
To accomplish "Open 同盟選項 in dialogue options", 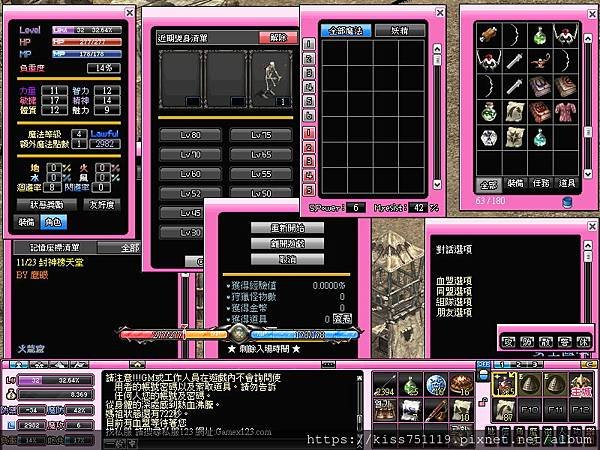I will (454, 291).
